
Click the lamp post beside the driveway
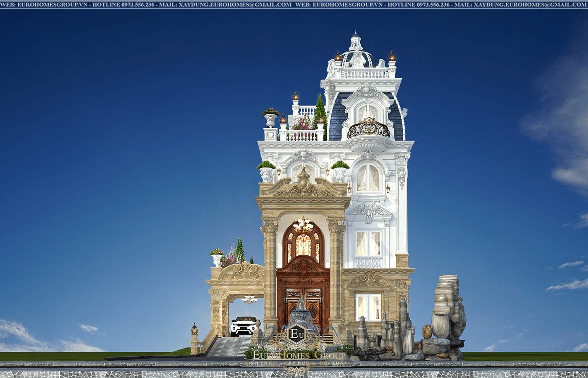pyautogui.click(x=194, y=338)
